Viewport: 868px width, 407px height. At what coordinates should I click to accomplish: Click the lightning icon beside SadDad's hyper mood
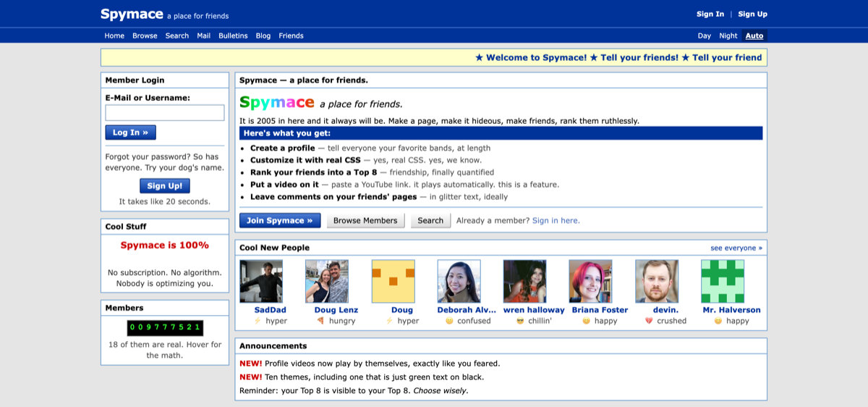point(257,321)
